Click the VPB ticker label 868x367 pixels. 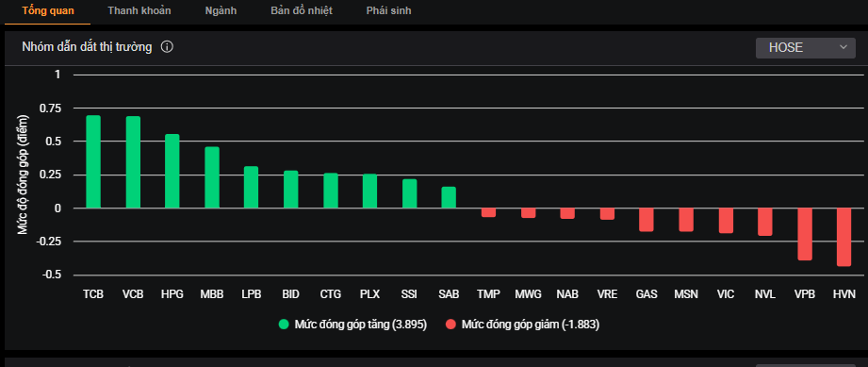pyautogui.click(x=805, y=294)
